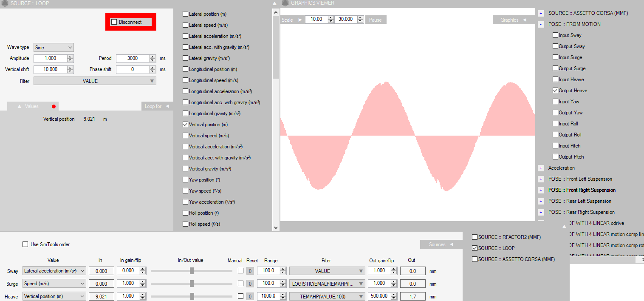Toggle the Disconnect checkbox
644x301 pixels.
pyautogui.click(x=114, y=22)
